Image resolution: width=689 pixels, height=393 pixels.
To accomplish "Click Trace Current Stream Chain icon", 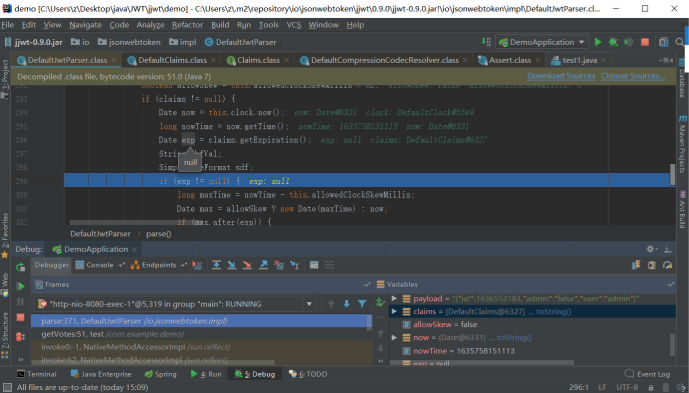I will pos(329,265).
